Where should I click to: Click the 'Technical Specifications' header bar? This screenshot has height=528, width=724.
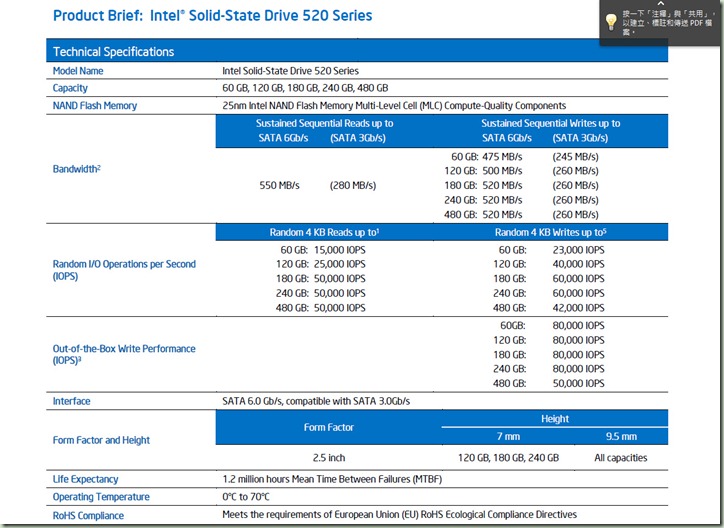click(x=357, y=51)
